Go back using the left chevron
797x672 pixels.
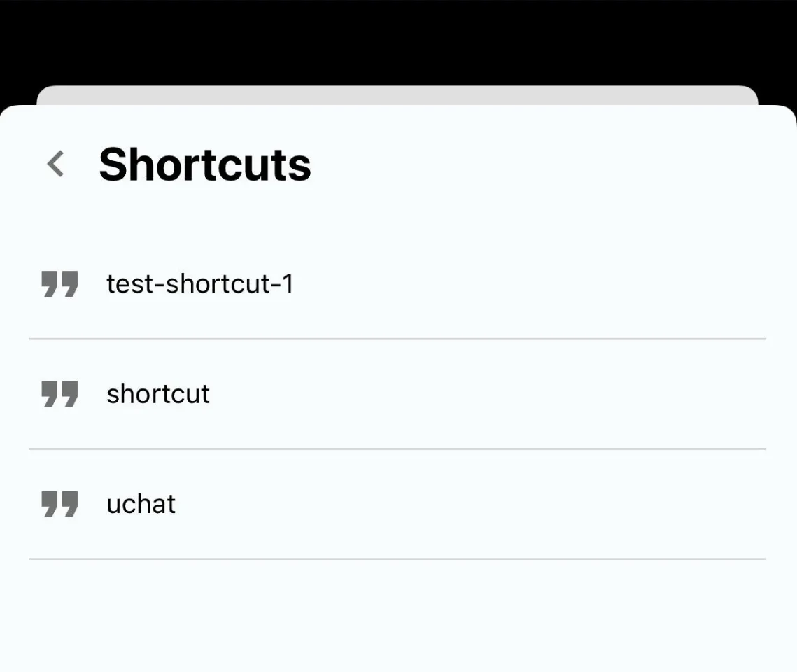(55, 164)
